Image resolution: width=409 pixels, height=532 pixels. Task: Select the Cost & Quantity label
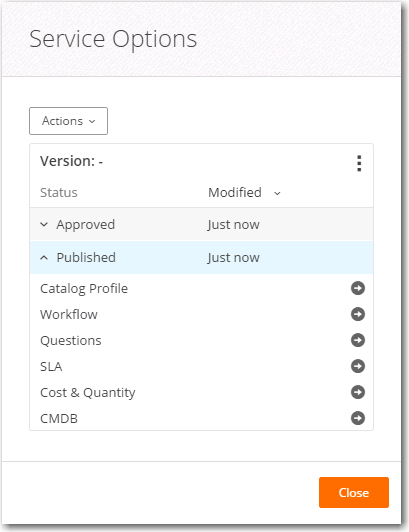(x=88, y=393)
